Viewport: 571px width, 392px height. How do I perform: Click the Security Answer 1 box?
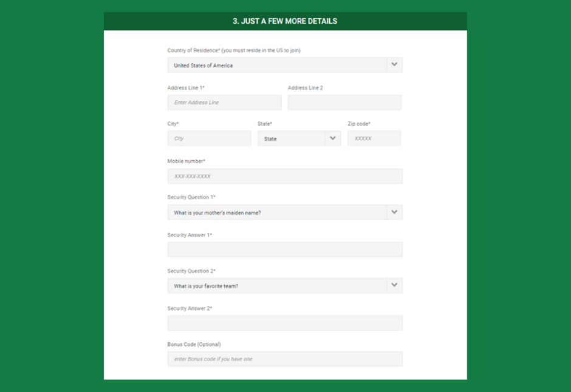coord(285,249)
